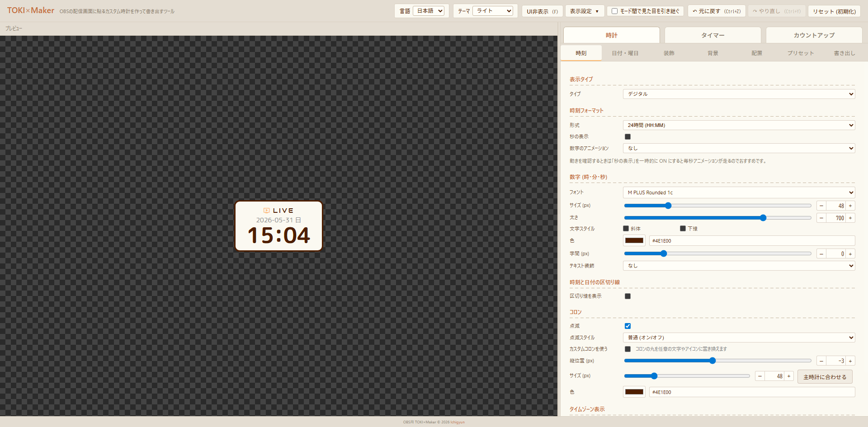Decrease colon size with minus button
This screenshot has width=868, height=427.
pos(760,376)
